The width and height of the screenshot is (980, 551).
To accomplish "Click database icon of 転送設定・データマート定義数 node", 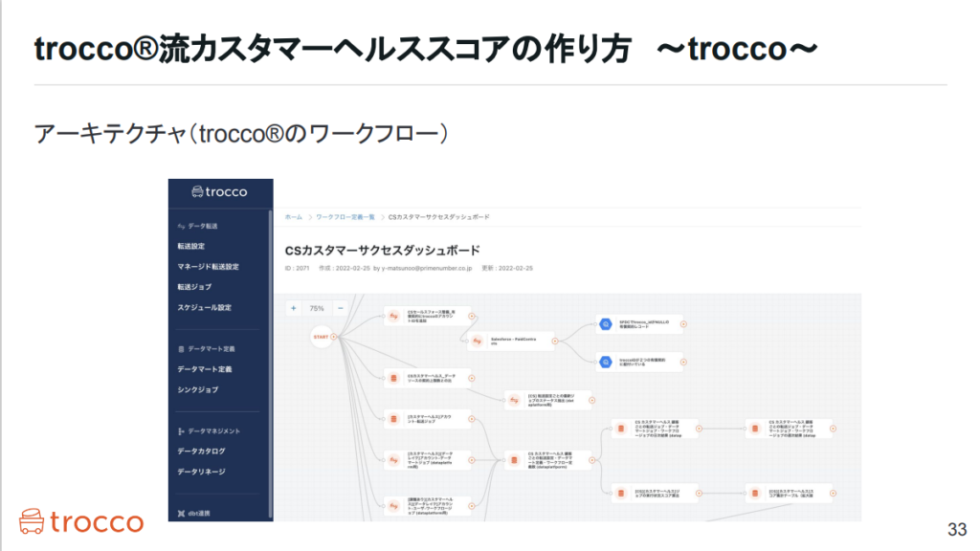I will pos(514,460).
